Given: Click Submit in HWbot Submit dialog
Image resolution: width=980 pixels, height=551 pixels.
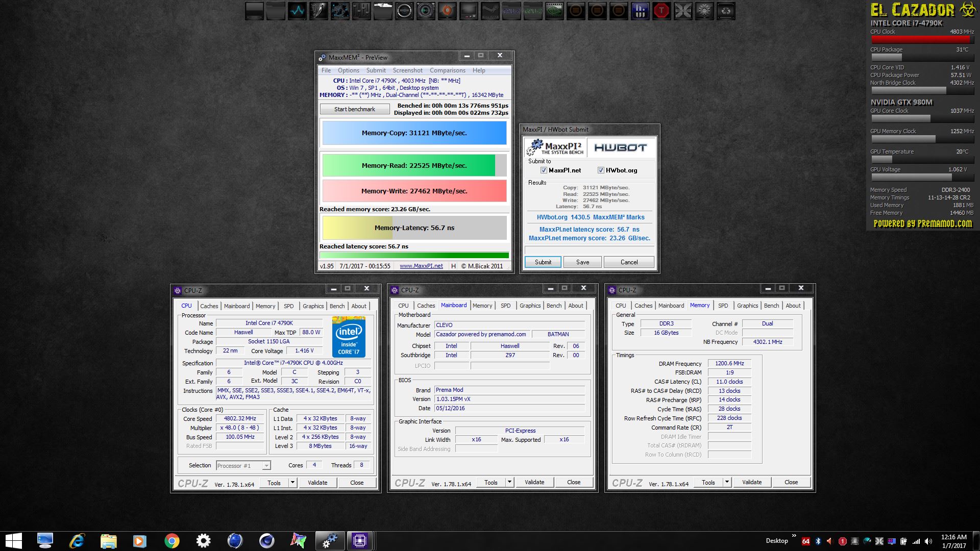Looking at the screenshot, I should pos(543,262).
